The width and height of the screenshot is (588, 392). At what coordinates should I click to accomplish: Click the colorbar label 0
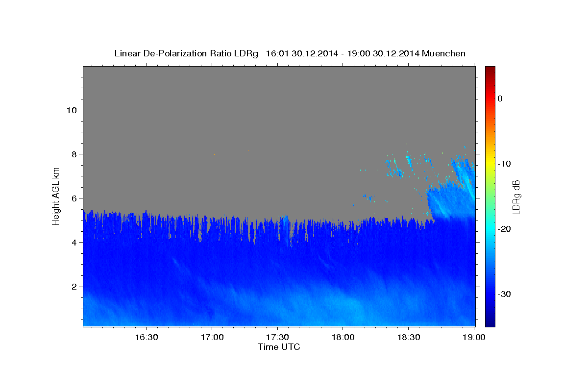click(x=500, y=98)
